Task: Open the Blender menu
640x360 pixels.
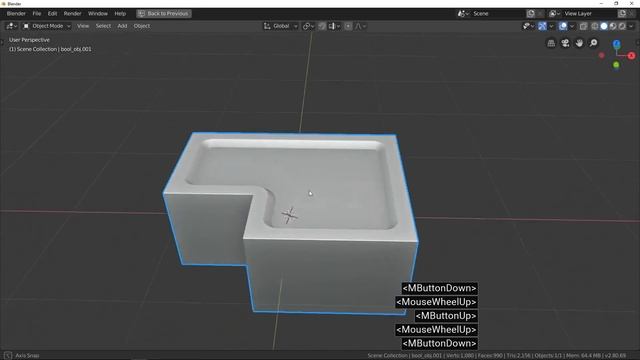Action: pyautogui.click(x=16, y=13)
